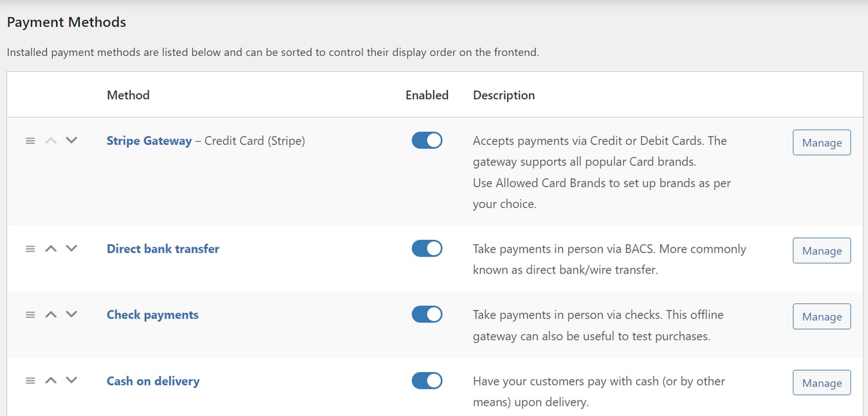Click Manage for Check payments
The image size is (868, 416).
point(821,316)
